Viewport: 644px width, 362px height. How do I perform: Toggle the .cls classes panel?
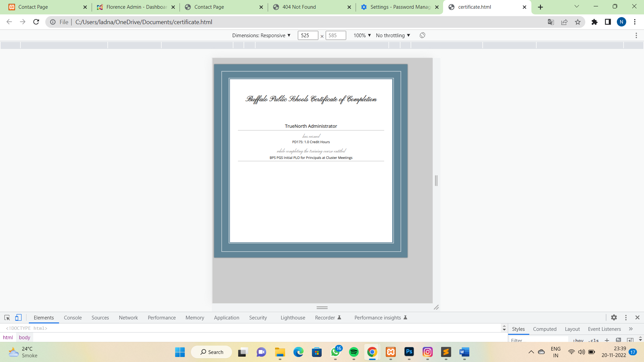(x=593, y=340)
